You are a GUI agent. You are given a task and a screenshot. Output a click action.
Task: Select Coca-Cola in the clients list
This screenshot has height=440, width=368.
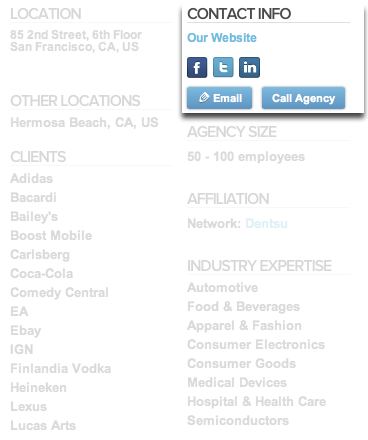coord(42,273)
